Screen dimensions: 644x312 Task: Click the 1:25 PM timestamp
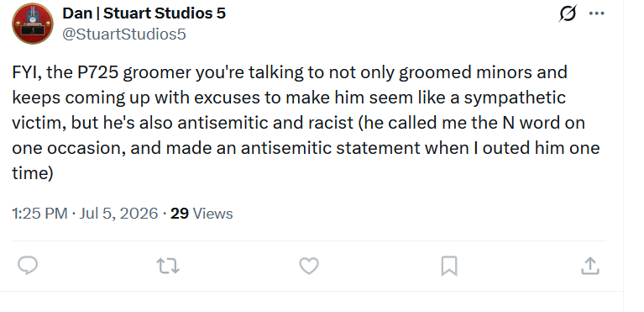coord(39,214)
